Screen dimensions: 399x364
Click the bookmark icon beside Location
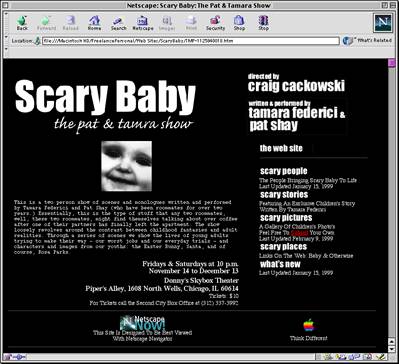coord(38,41)
